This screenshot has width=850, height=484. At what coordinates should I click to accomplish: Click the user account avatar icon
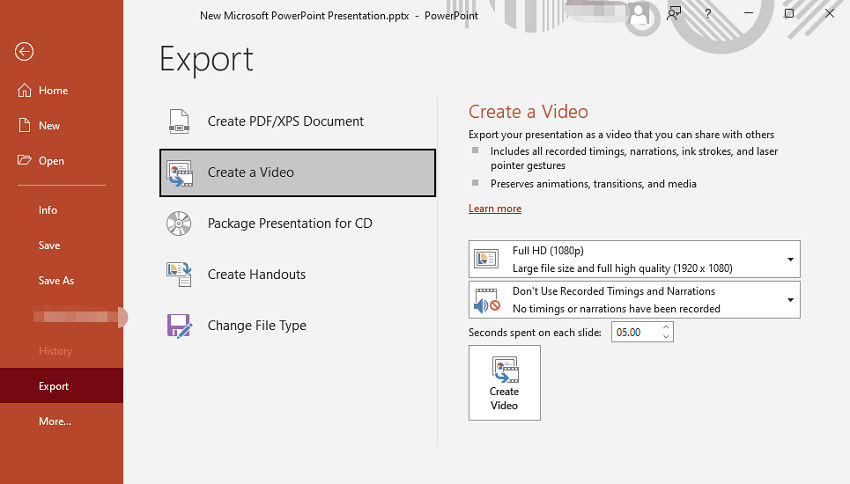[640, 14]
